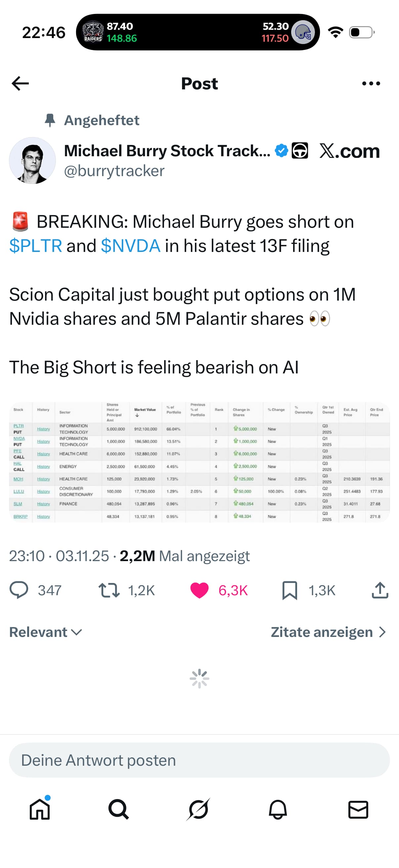
Task: Open the Grok tab icon
Action: click(x=199, y=809)
